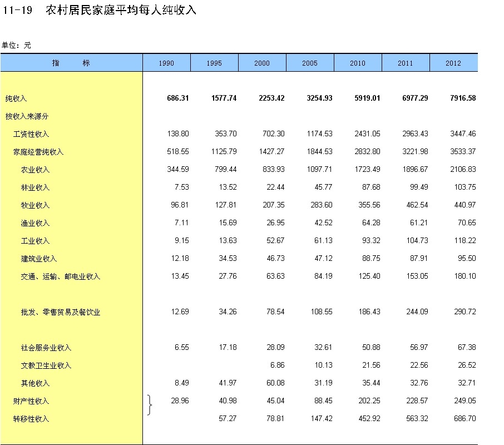
Task: Click value 290.72 in 批发零售 row
Action: pyautogui.click(x=465, y=311)
